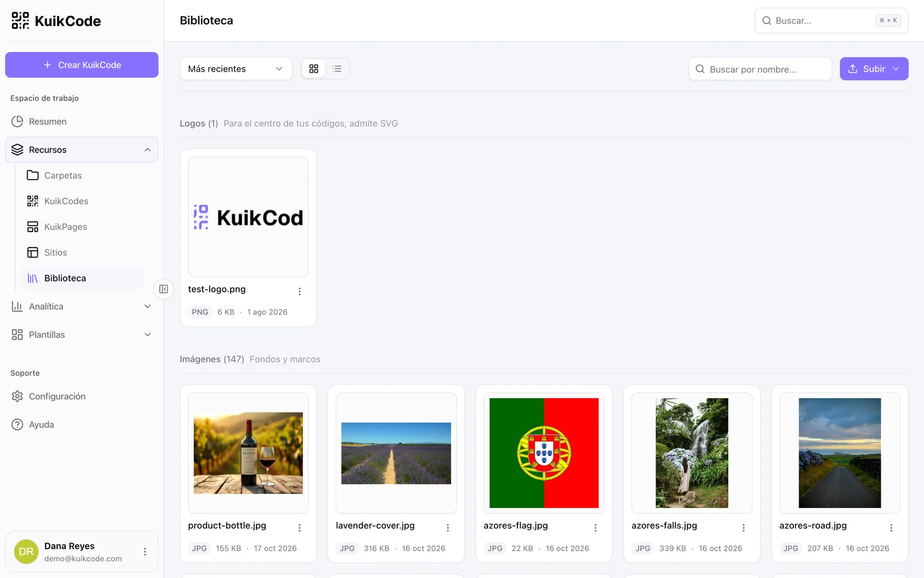Click the product-bottle.jpg file name

tap(227, 525)
